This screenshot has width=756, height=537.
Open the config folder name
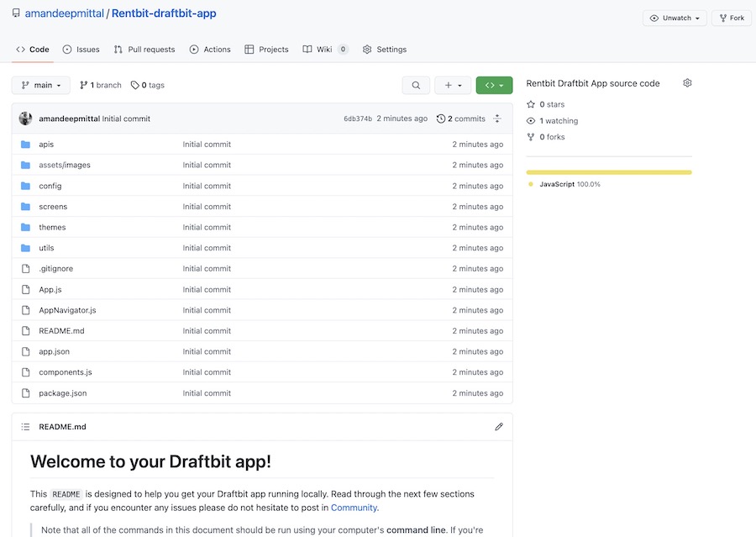pos(50,186)
